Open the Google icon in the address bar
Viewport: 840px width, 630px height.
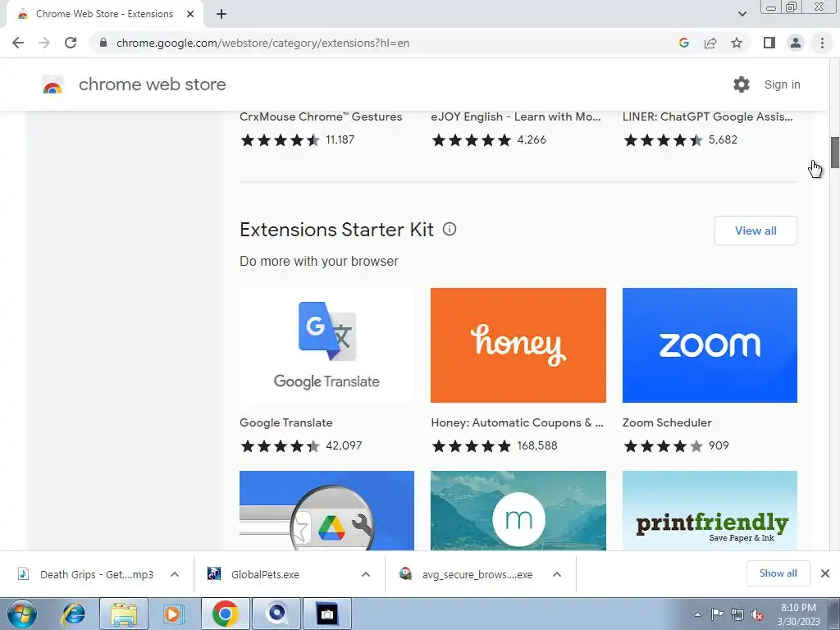[x=683, y=43]
